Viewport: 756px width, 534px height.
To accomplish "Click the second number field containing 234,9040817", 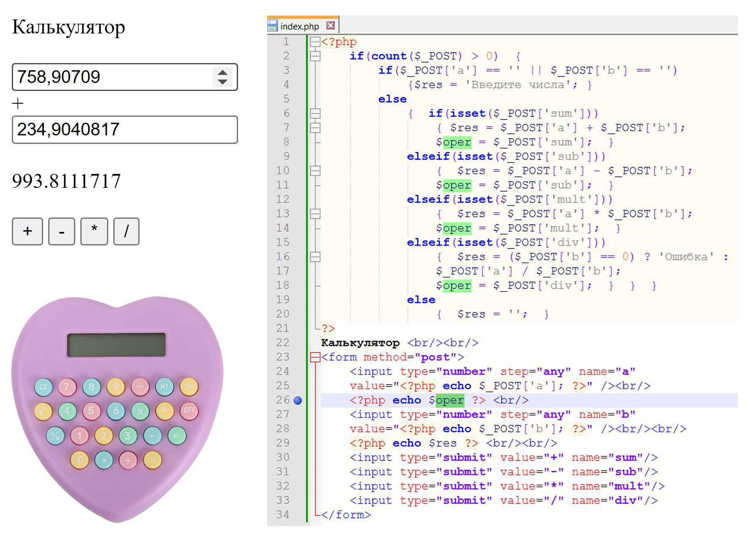I will 125,129.
